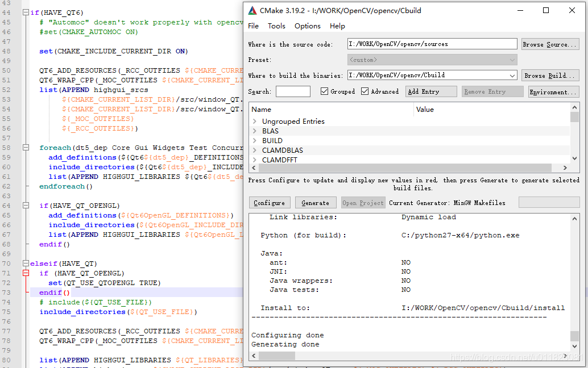Expand the BLAS group

(255, 131)
